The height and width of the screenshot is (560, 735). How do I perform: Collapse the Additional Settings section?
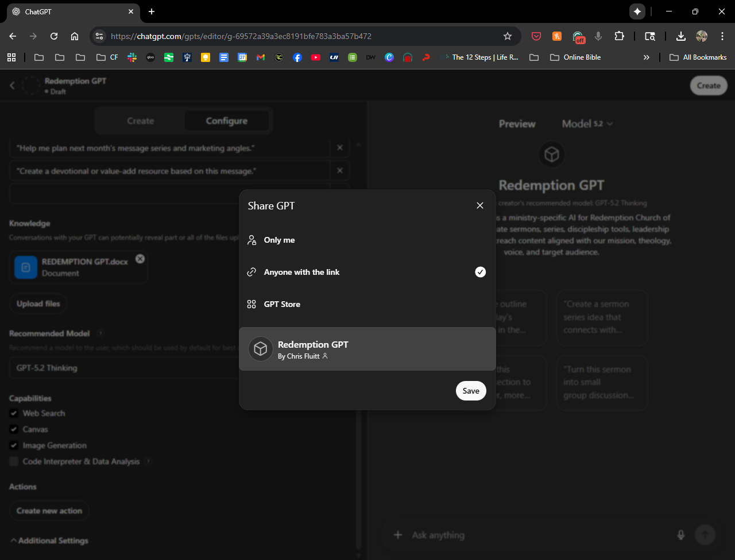(49, 540)
